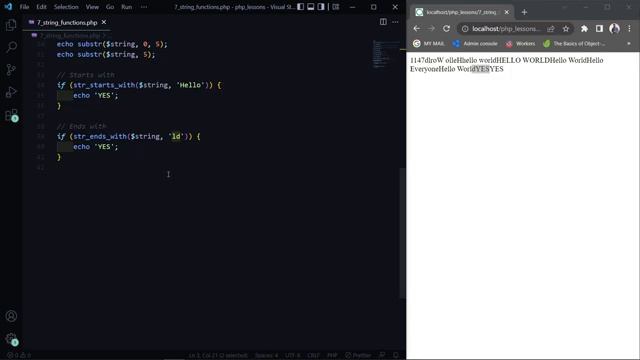
Task: Open the Chrome three-dot menu
Action: pos(629,29)
